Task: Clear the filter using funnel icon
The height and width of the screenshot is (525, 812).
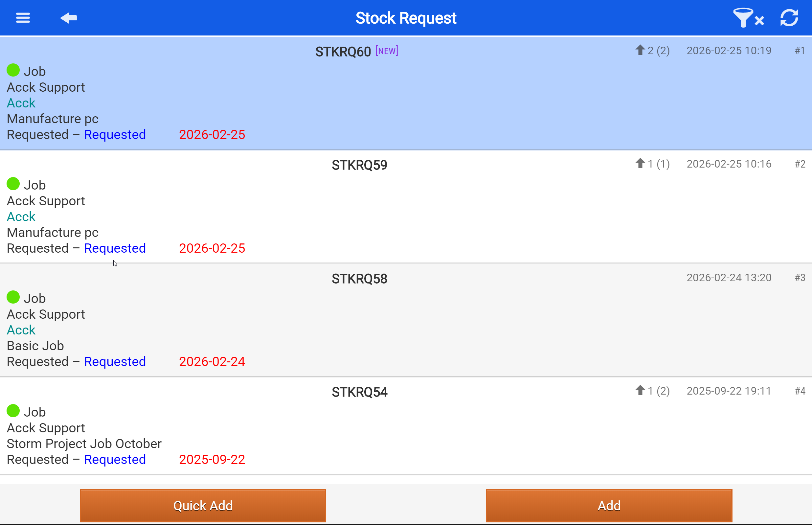Action: pyautogui.click(x=748, y=18)
